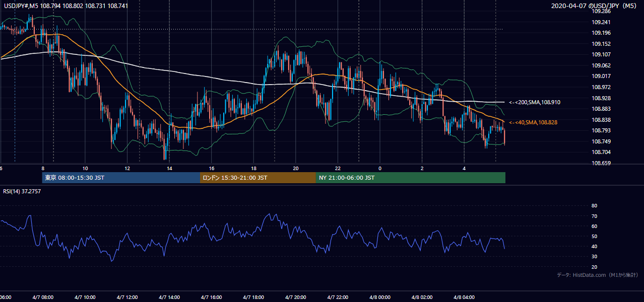Click the 4/7 18:00 date label
Image resolution: width=644 pixels, height=302 pixels.
[x=253, y=297]
